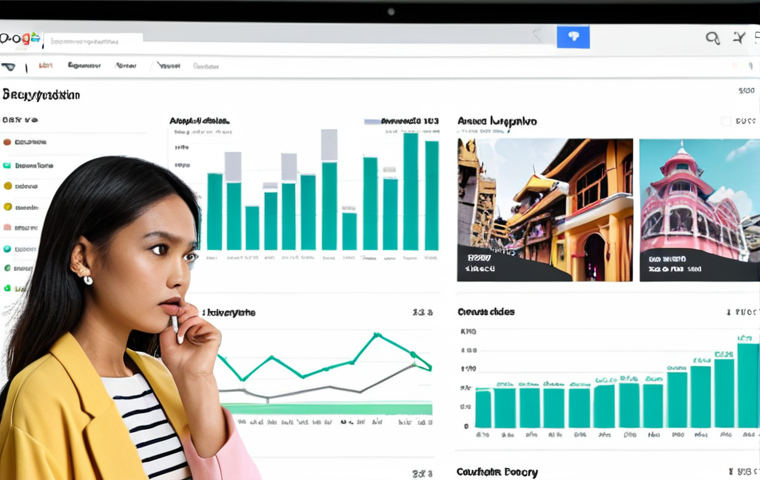Click the magnifier search icon at top right
Screen dimensions: 760x480
712,38
